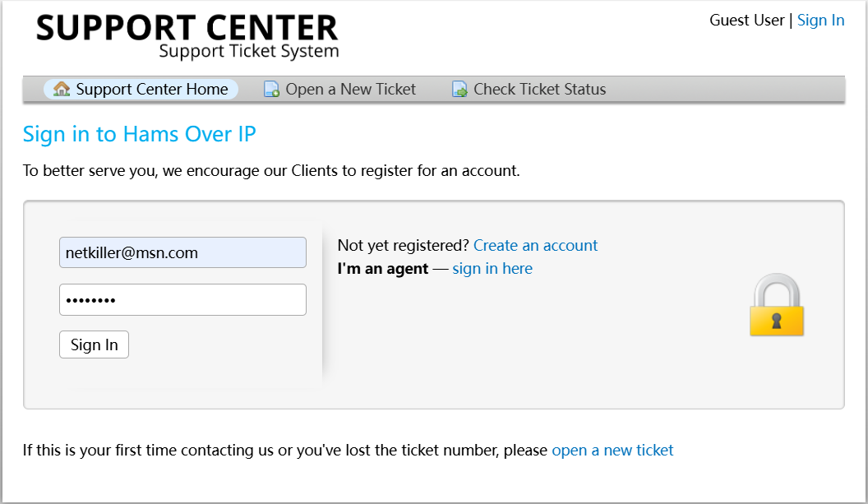Viewport: 868px width, 504px height.
Task: Click the house icon beside Support Center Home
Action: 62,89
